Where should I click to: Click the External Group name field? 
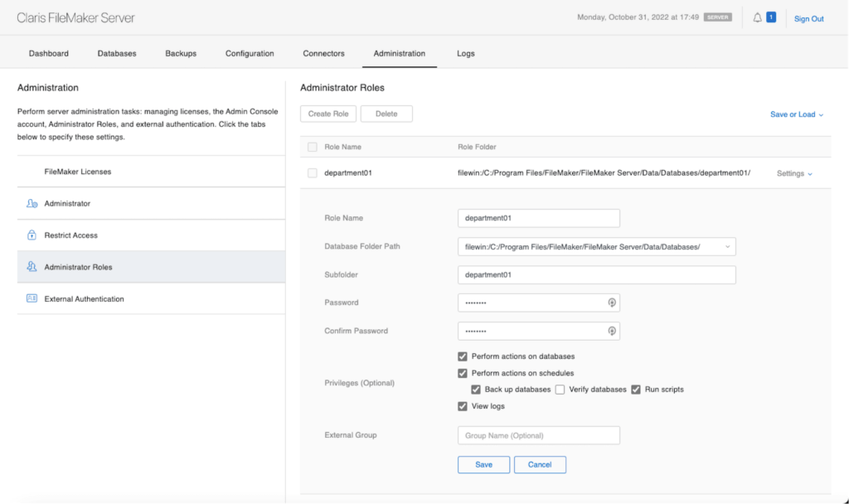[539, 435]
